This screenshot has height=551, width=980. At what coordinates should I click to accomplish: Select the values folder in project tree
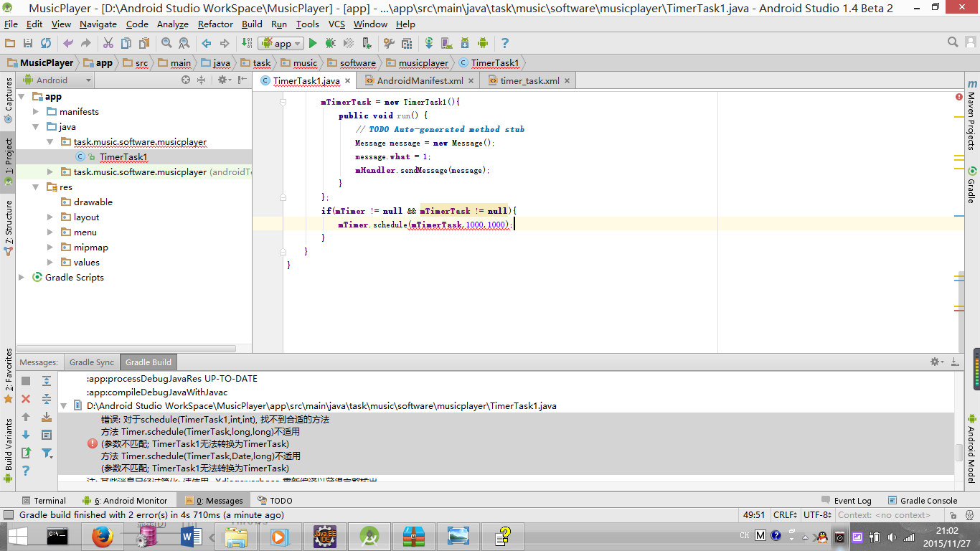pyautogui.click(x=86, y=262)
